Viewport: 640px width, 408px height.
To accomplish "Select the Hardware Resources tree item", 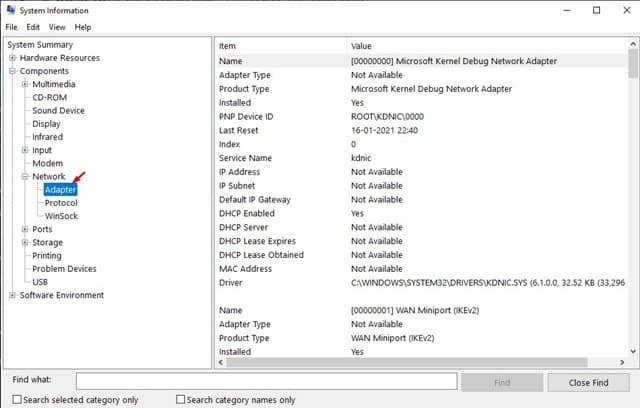I will (60, 58).
